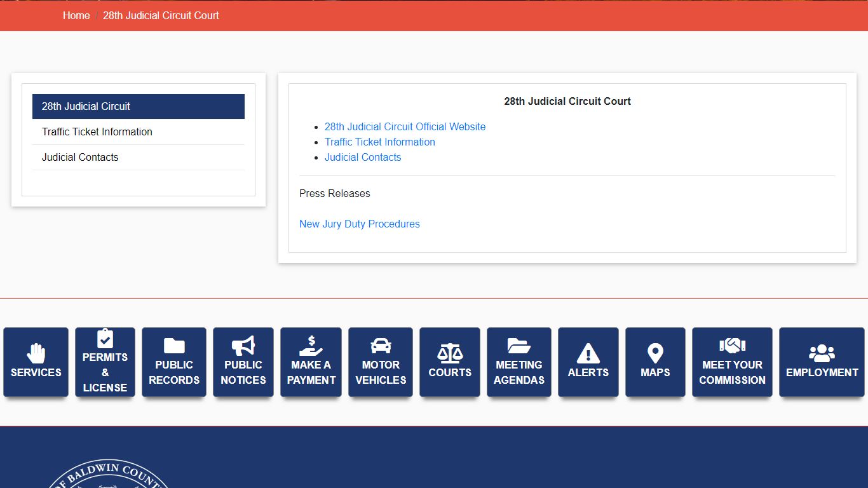
Task: Open Make a Payment hand-dollar icon
Action: (x=311, y=346)
